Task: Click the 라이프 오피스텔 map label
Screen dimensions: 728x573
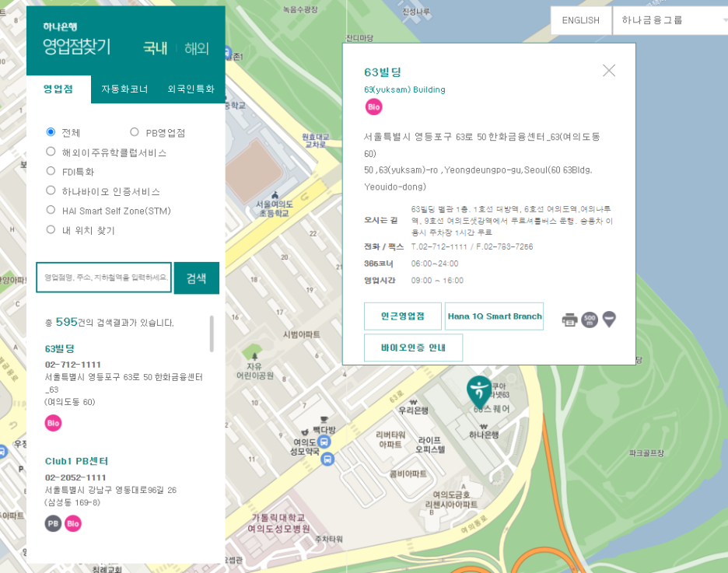Action: coord(430,445)
